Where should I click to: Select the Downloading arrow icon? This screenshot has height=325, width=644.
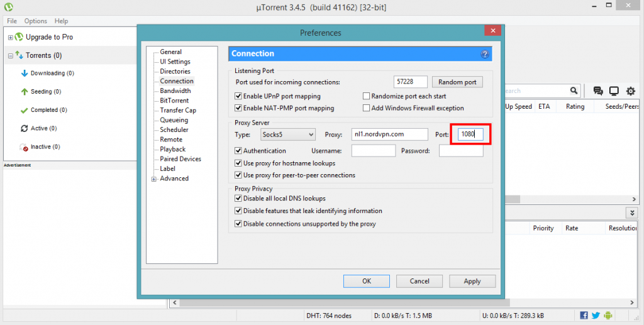click(x=25, y=74)
